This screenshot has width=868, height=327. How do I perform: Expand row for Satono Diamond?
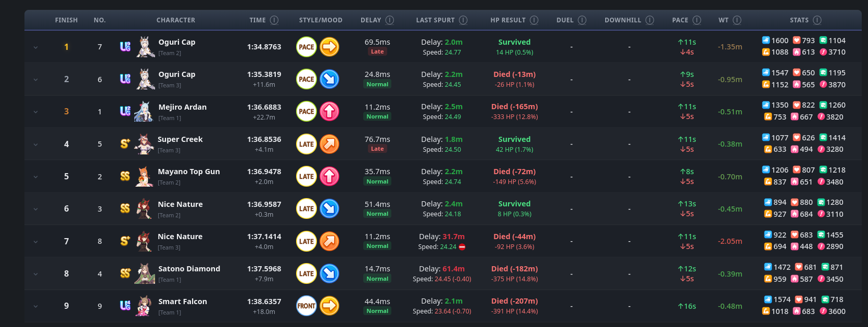[x=35, y=274]
